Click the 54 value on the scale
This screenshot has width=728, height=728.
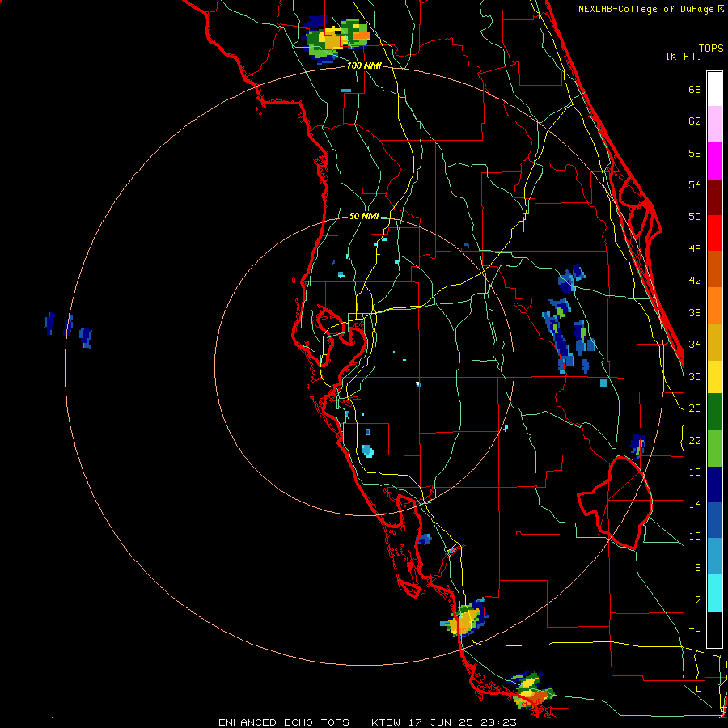coord(695,184)
